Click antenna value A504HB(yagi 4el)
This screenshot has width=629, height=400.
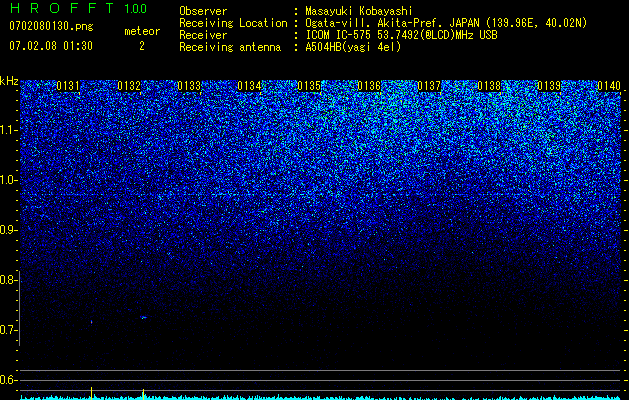353,47
